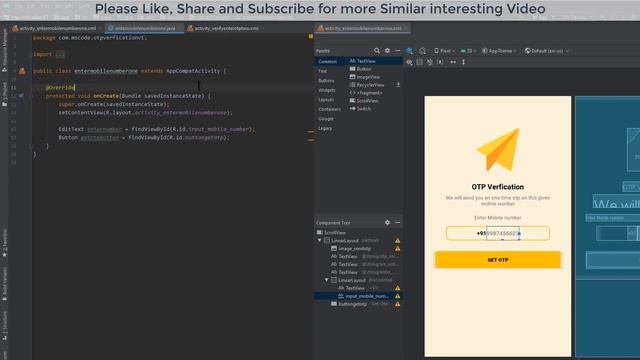Click warning icon on input_mobile_number row
This screenshot has width=640, height=360.
click(398, 296)
